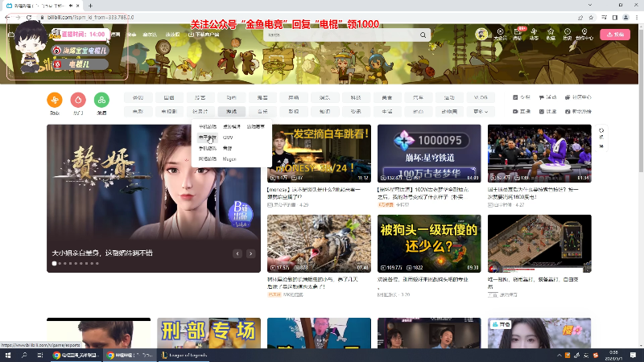Open the 专栏 link icon
Viewport: 644px width, 362px height.
tap(522, 97)
